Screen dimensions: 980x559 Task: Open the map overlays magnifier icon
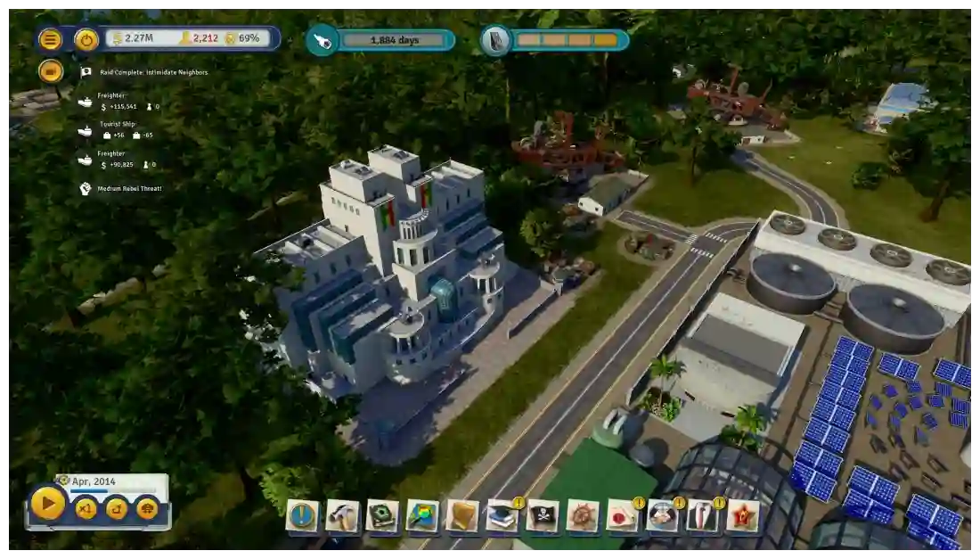(422, 516)
